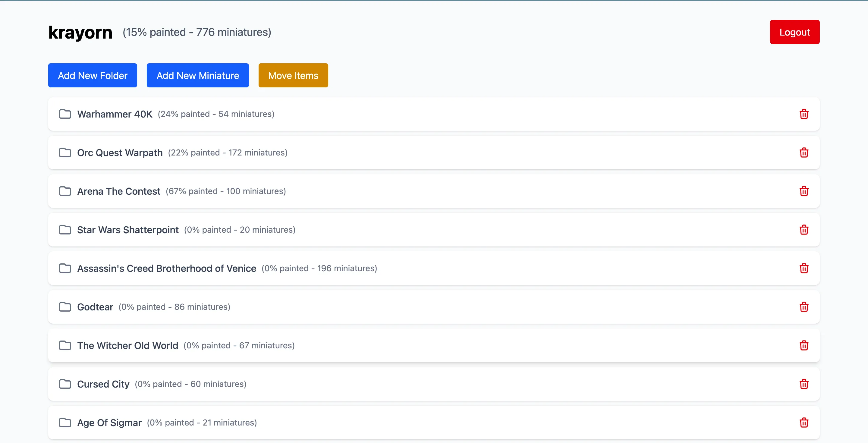Open the Move Items mode
The height and width of the screenshot is (443, 868).
coord(293,75)
